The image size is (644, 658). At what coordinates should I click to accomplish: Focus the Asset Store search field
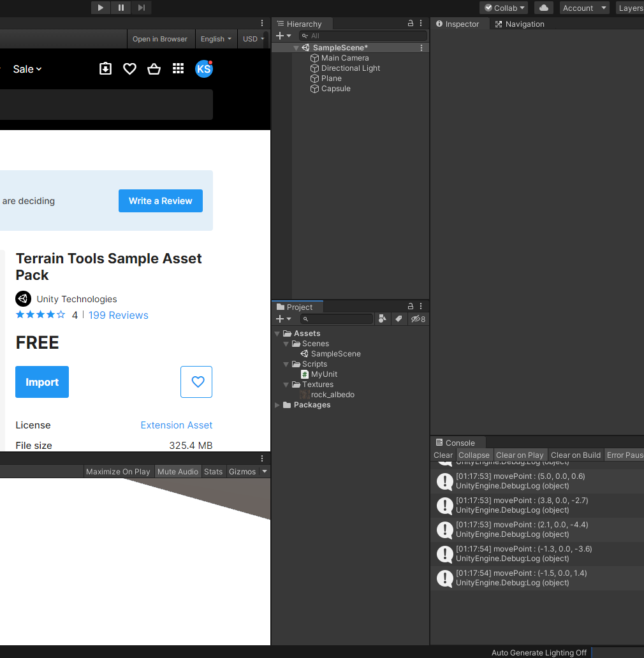pyautogui.click(x=105, y=105)
